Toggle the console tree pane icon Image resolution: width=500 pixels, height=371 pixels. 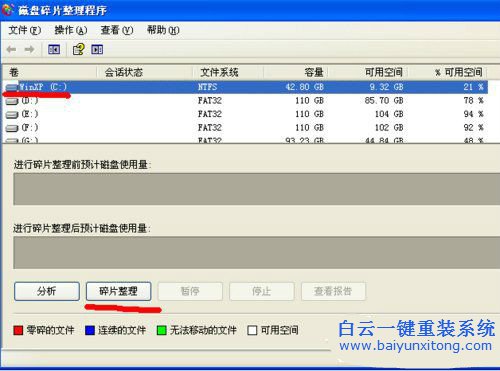(54, 50)
